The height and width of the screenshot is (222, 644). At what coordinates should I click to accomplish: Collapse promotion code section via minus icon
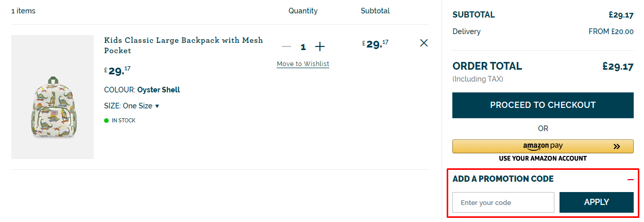[631, 180]
